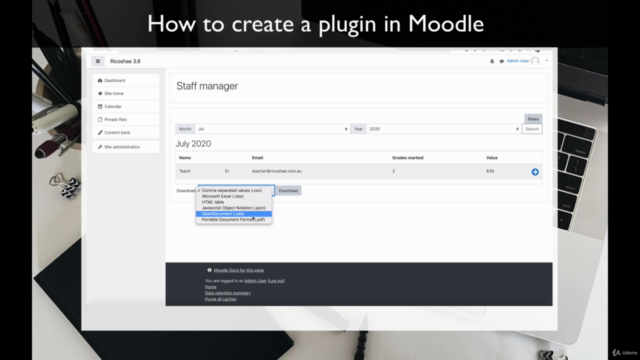This screenshot has width=640, height=360.
Task: Click the July 2020 heading
Action: [193, 144]
